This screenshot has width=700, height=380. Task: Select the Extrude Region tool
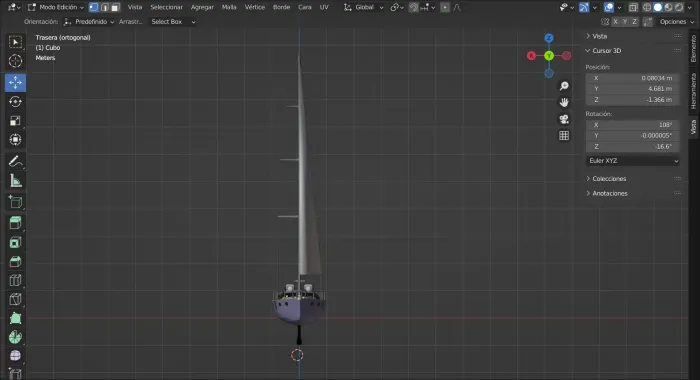(15, 223)
